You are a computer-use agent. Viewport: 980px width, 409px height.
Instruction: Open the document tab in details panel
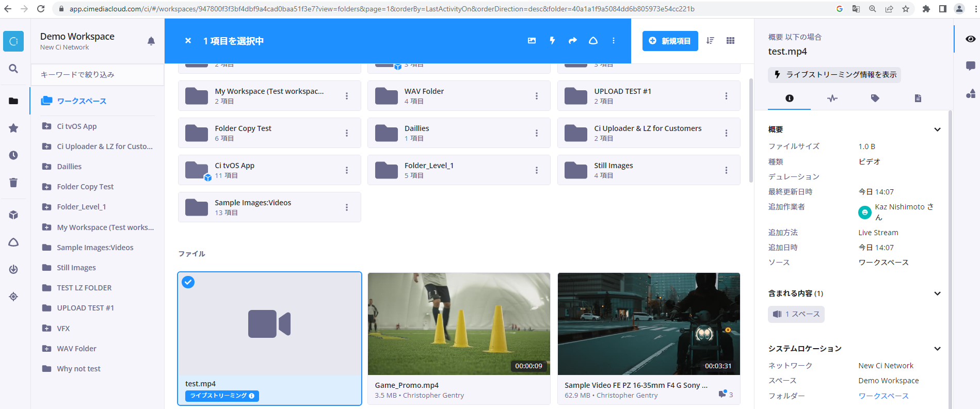coord(918,98)
